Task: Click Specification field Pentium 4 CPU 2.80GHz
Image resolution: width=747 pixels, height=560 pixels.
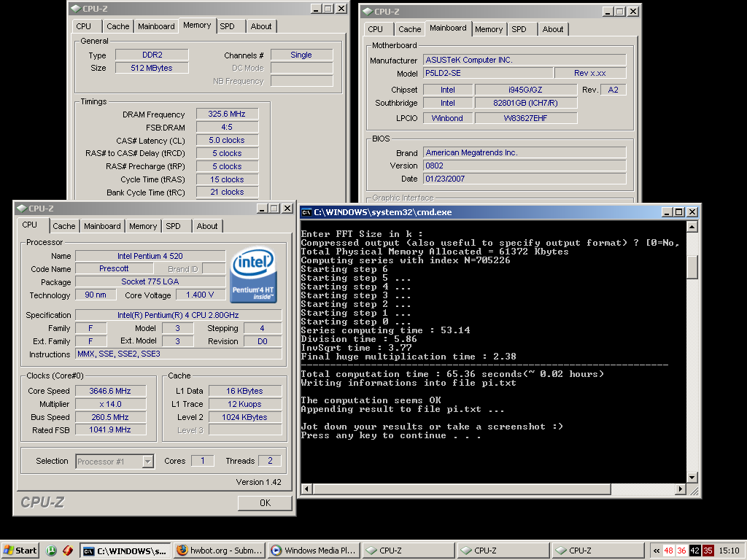Action: (178, 315)
